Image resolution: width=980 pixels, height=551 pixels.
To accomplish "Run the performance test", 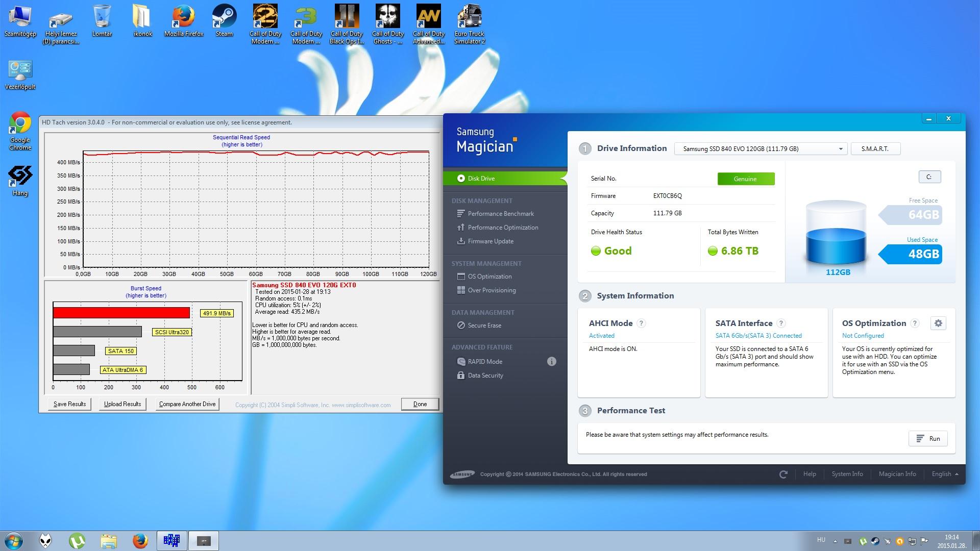I will (x=928, y=439).
